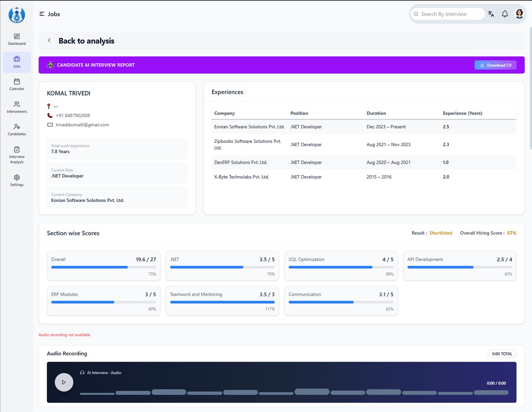Click the 0:00 TOTAL badge
Image resolution: width=532 pixels, height=412 pixels.
coord(502,354)
